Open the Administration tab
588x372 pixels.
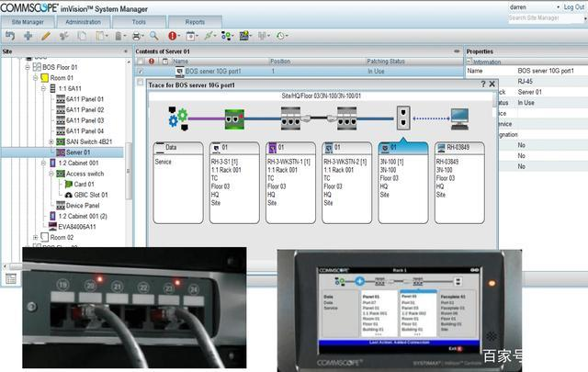click(83, 22)
